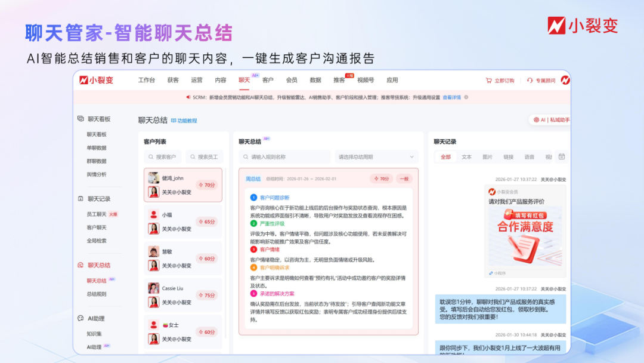Switch to the 聊天 navigation tab
Viewport: 644px width, 363px height.
[x=243, y=79]
